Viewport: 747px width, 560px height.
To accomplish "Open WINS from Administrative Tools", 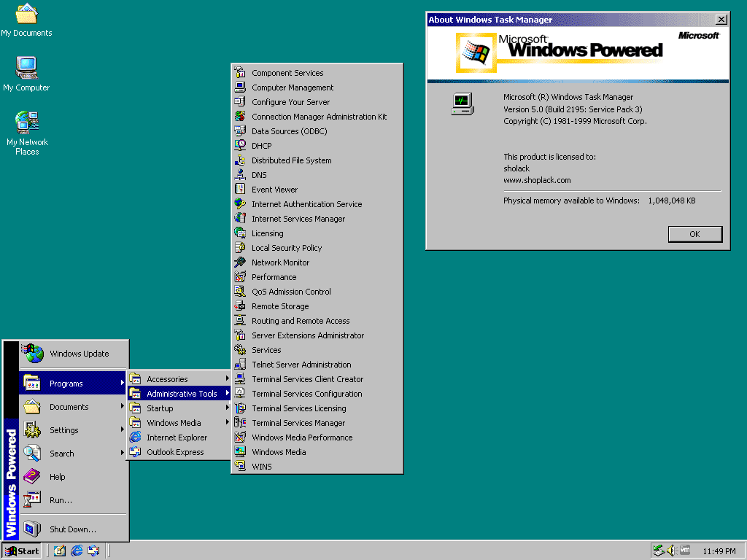I will (317, 467).
